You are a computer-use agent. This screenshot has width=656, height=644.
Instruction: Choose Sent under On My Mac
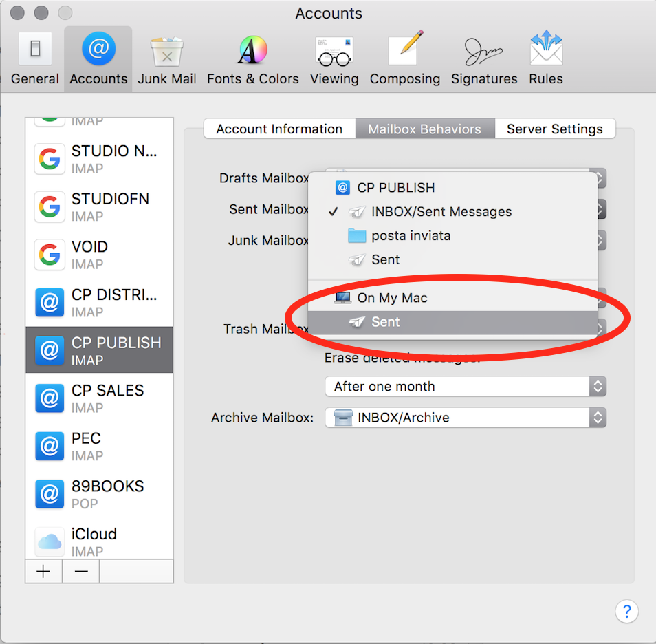(x=452, y=322)
